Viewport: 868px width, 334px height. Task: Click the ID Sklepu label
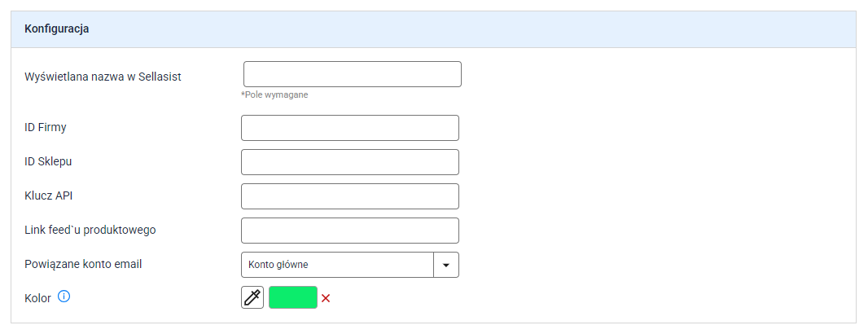point(48,162)
